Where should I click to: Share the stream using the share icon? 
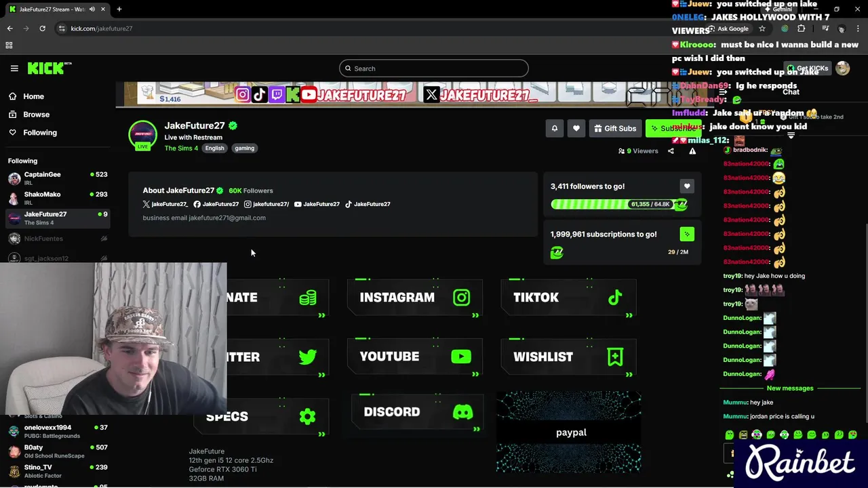coord(671,151)
